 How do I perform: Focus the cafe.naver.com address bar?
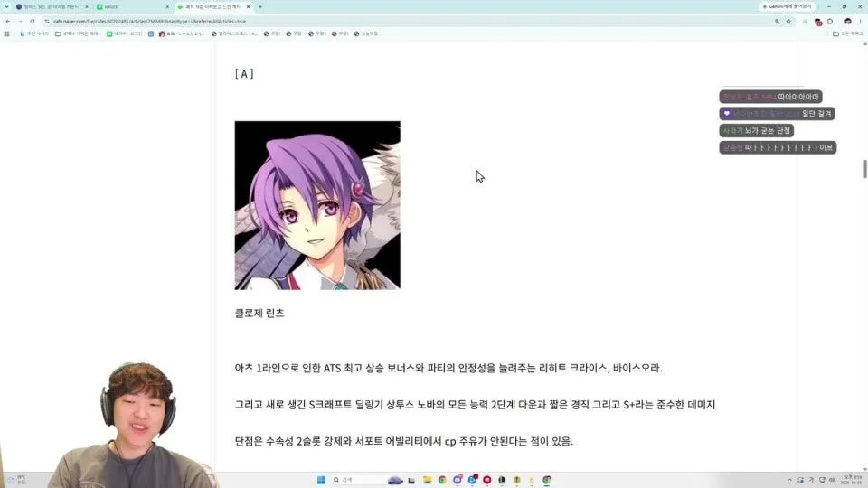410,21
